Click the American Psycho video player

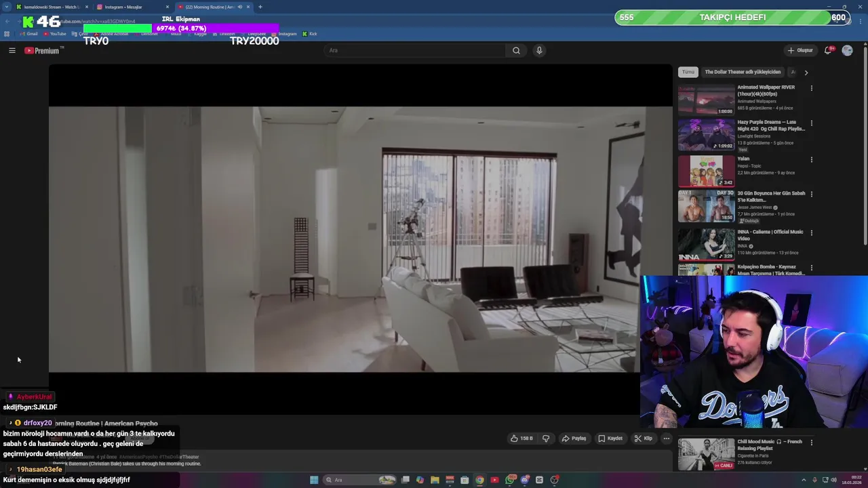pos(360,239)
